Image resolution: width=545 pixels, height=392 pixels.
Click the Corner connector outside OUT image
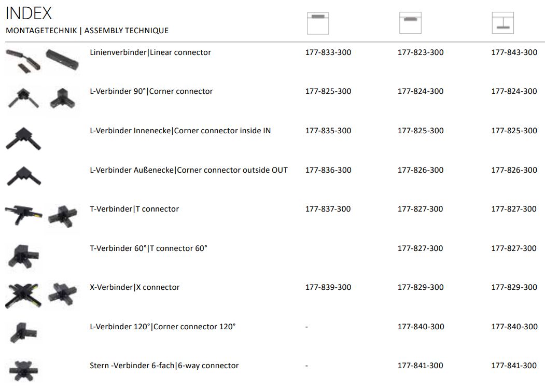(24, 176)
